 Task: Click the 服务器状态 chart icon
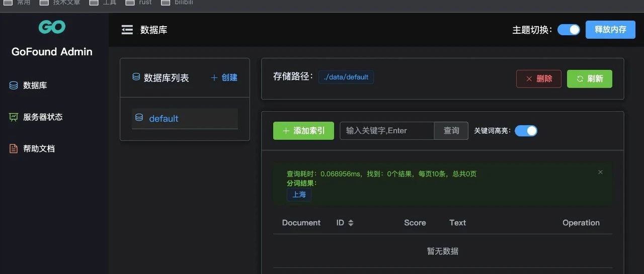(x=14, y=117)
